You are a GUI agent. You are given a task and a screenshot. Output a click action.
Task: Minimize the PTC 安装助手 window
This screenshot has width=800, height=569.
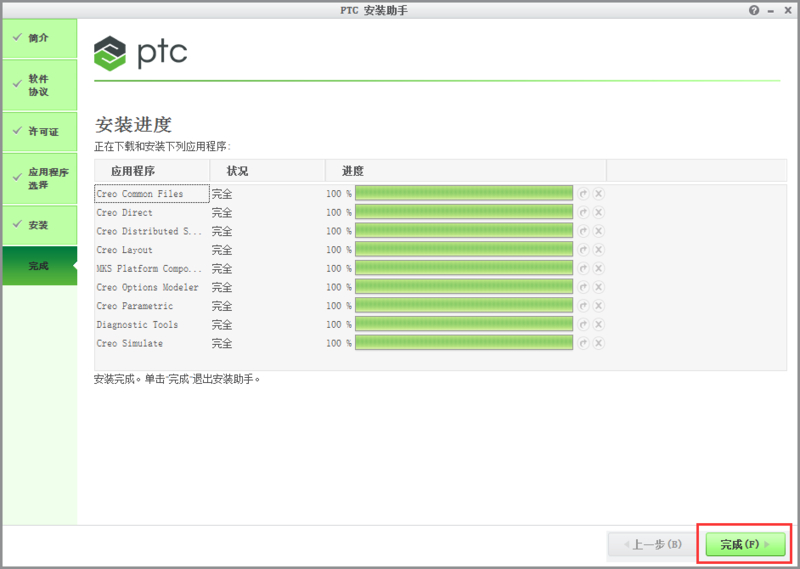coord(771,11)
